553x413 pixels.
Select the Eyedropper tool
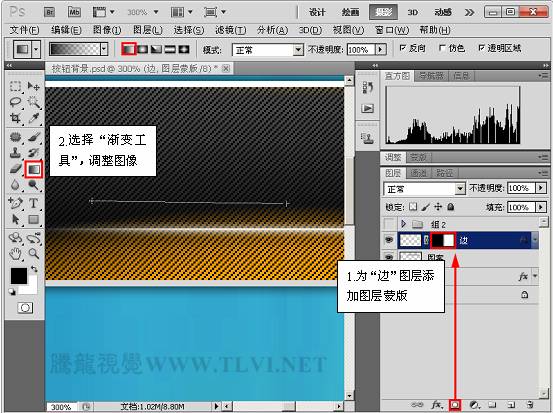point(34,118)
